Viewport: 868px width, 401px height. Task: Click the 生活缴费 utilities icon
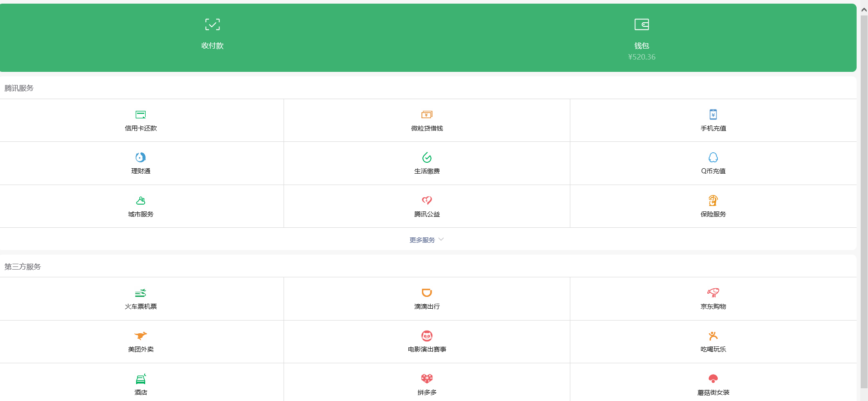tap(426, 157)
